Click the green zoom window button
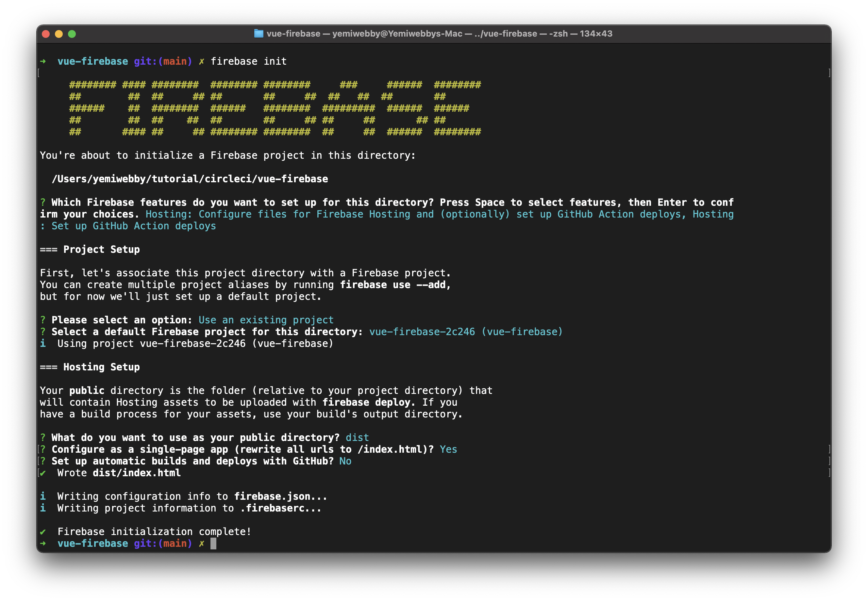 click(72, 34)
